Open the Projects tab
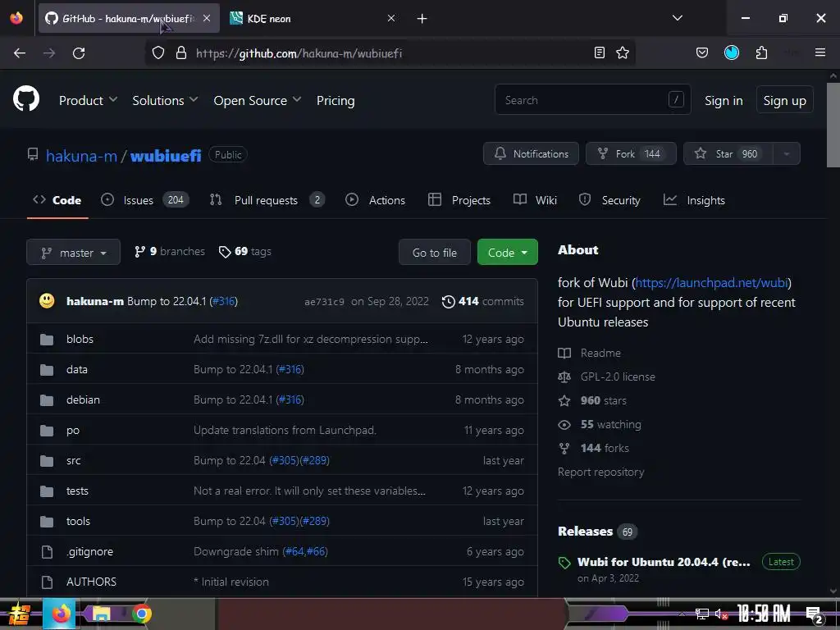Image resolution: width=840 pixels, height=630 pixels. tap(459, 200)
